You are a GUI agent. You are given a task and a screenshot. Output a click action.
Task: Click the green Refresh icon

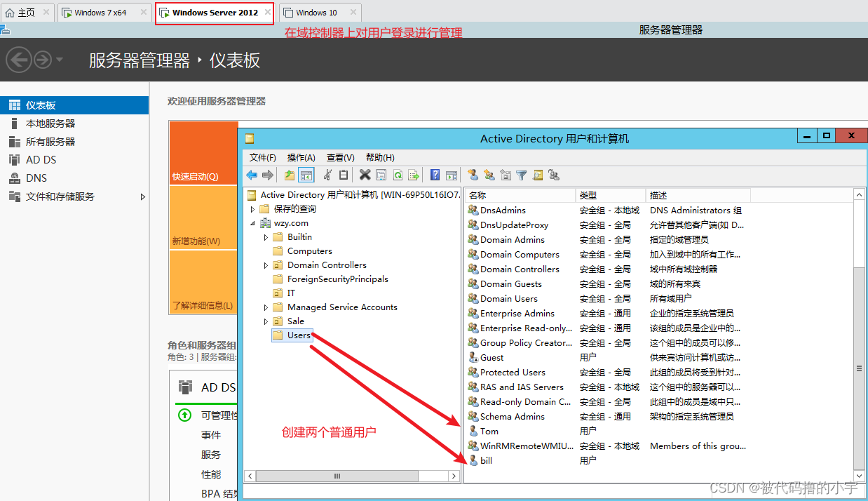398,175
